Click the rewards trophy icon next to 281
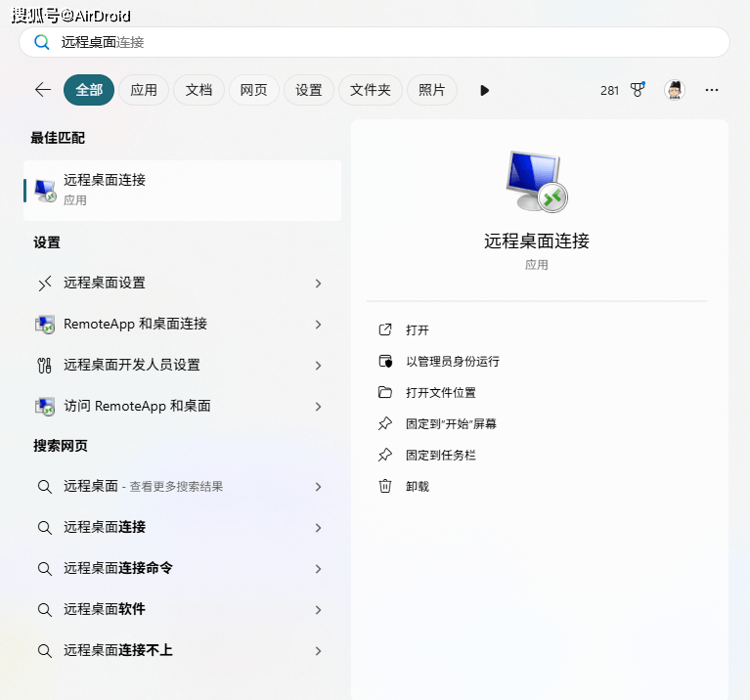Image resolution: width=750 pixels, height=700 pixels. pos(638,90)
